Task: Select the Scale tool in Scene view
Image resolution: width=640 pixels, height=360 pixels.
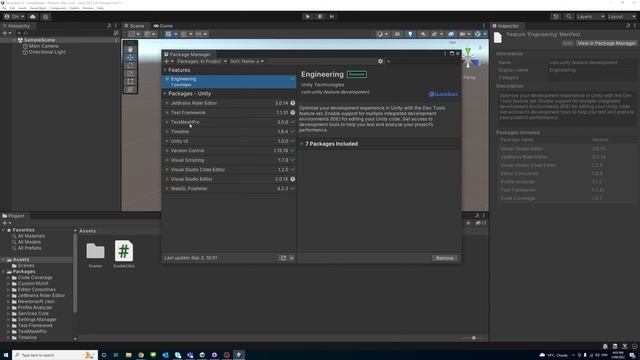Action: tap(130, 73)
